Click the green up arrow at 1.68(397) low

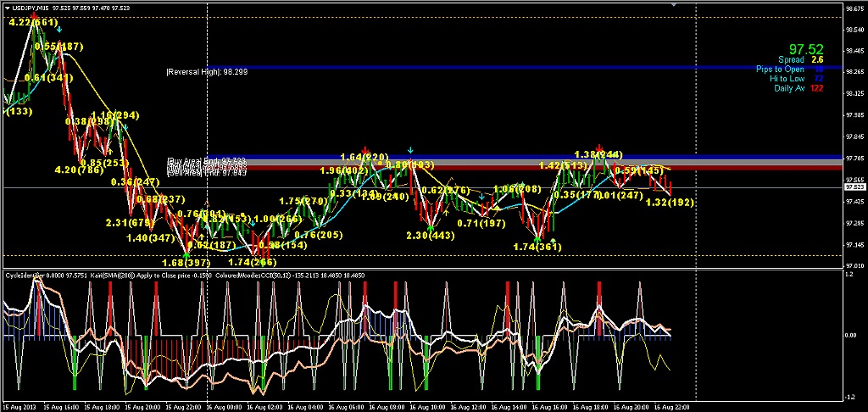click(187, 254)
